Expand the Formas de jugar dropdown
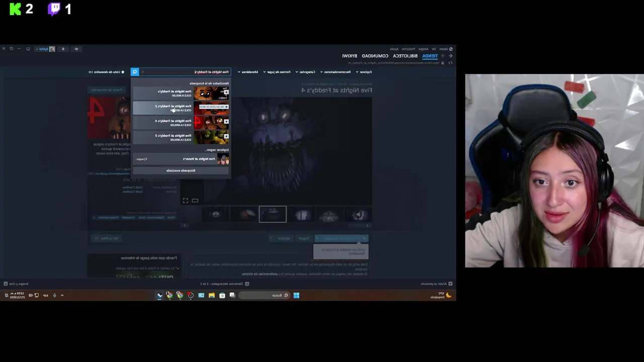The image size is (644, 362). (277, 72)
